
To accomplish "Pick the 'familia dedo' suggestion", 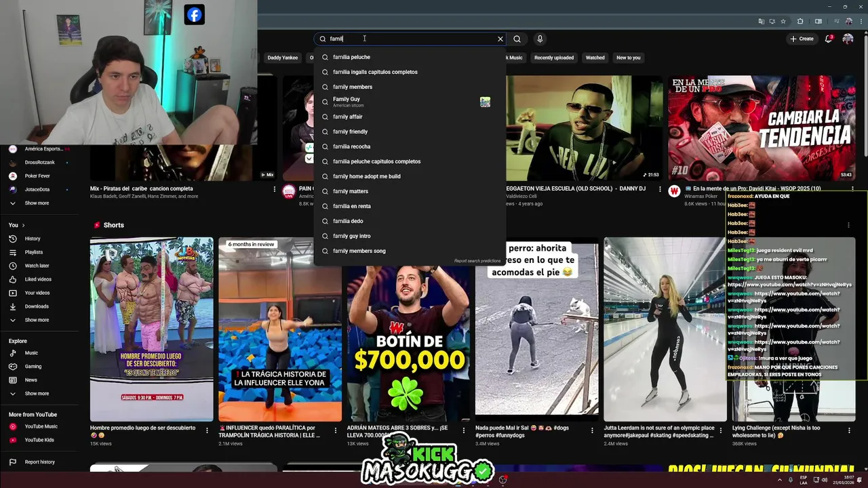I will [x=410, y=221].
